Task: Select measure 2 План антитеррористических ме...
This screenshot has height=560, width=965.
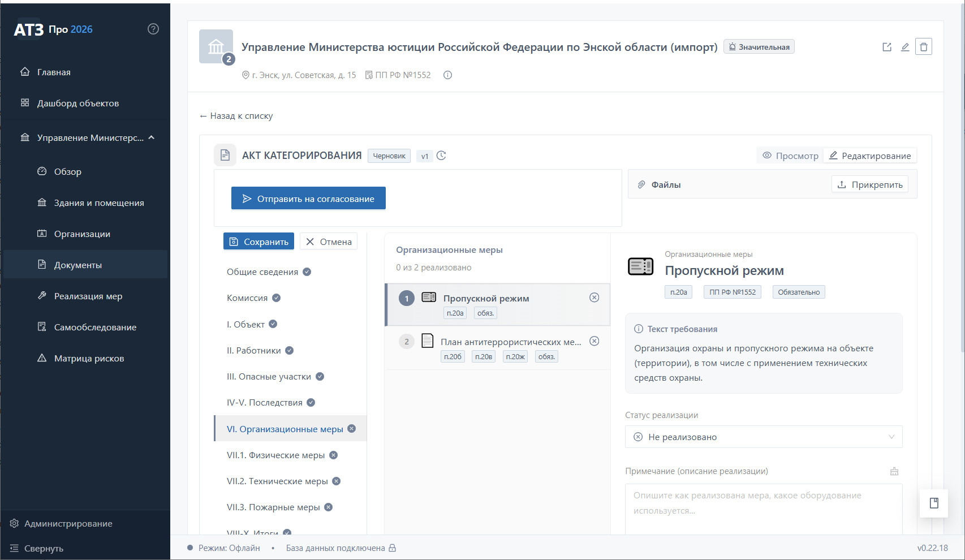Action: coord(497,348)
